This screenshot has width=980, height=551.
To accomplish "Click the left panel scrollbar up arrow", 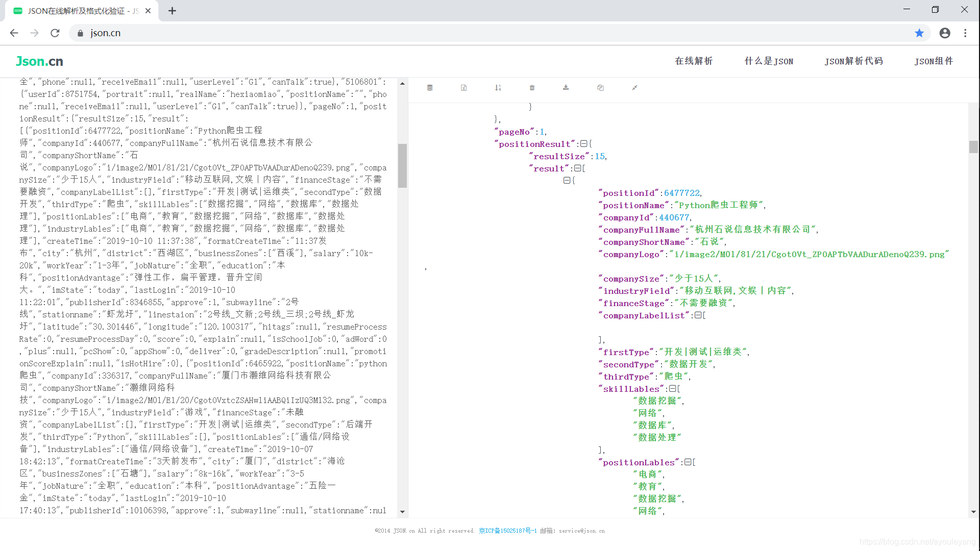I will (402, 83).
